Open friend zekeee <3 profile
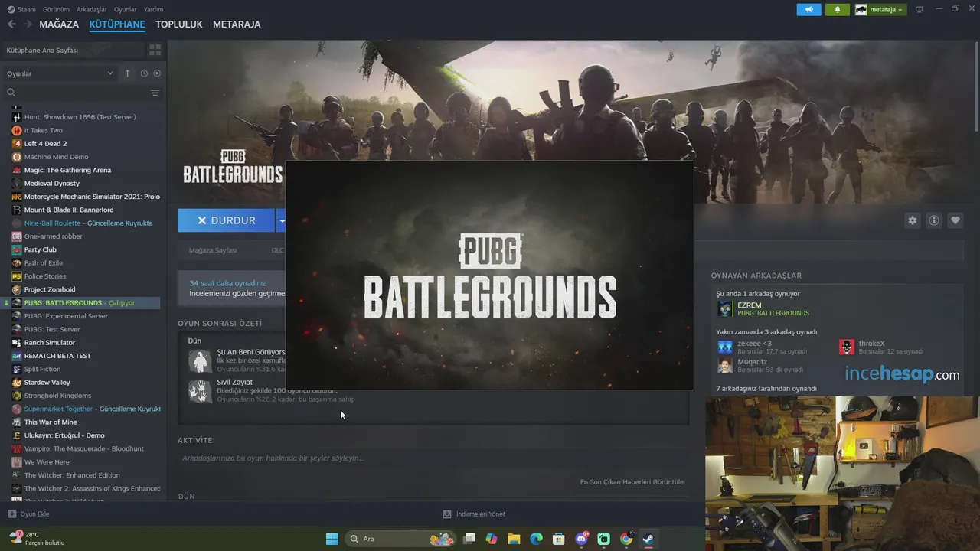Viewport: 980px width, 551px height. pyautogui.click(x=763, y=347)
